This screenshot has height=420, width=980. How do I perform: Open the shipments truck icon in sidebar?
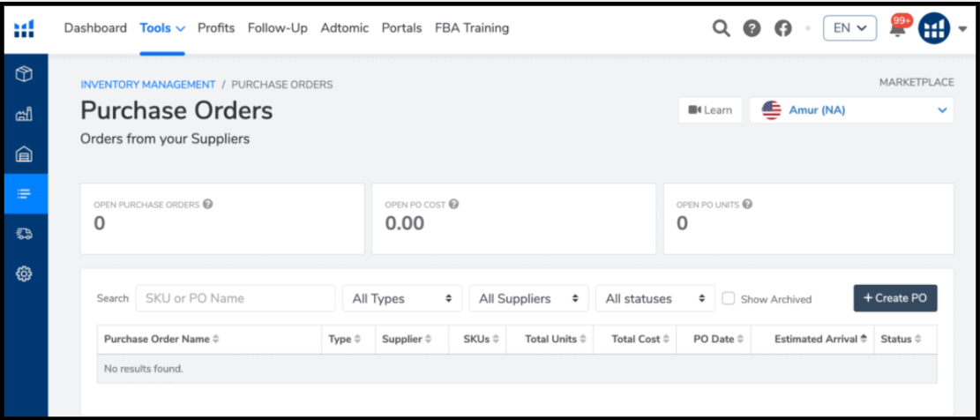[24, 233]
